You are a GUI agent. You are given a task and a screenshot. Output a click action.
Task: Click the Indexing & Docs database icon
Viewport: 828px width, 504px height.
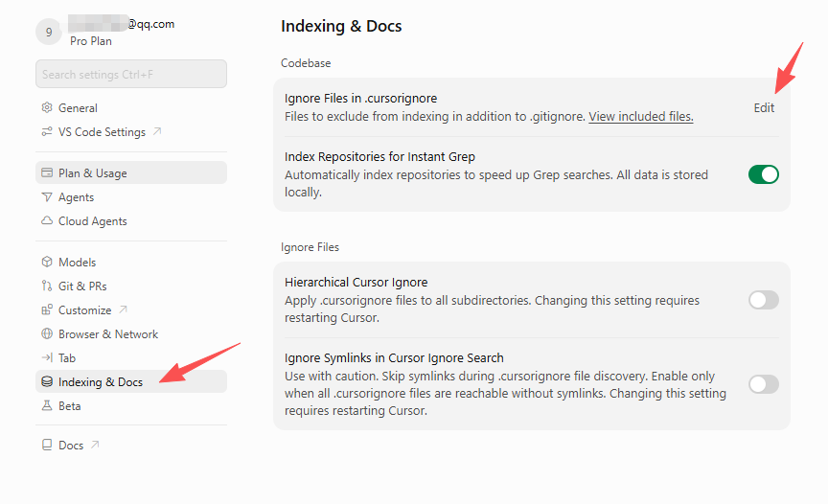tap(47, 381)
